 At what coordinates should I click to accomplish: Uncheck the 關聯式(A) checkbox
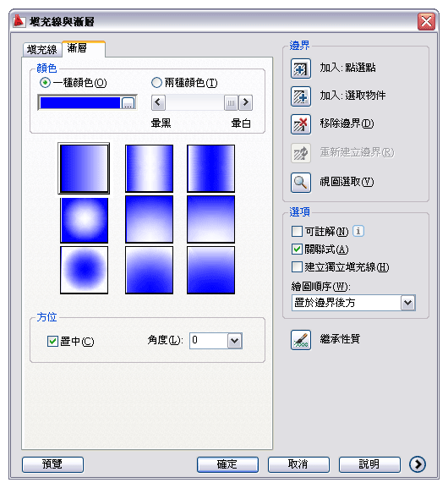297,249
